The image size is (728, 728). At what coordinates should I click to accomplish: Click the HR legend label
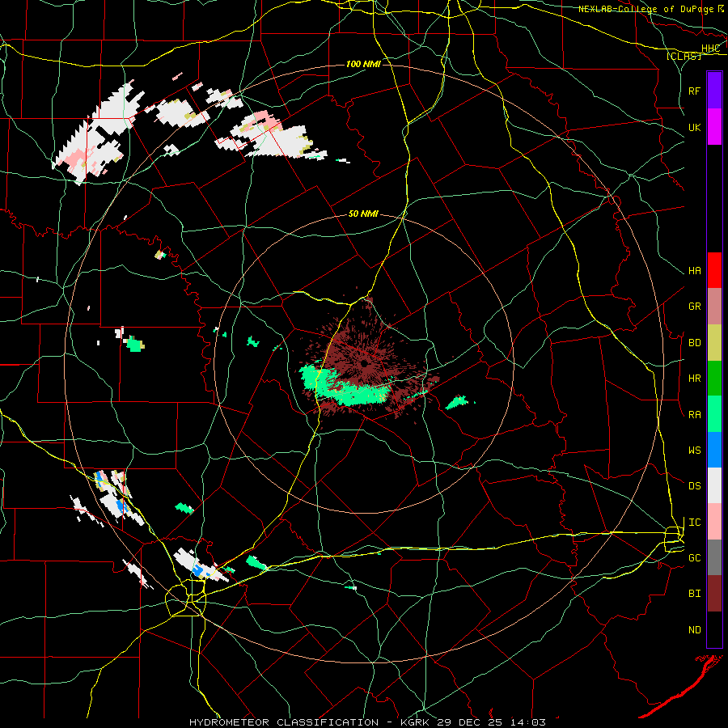click(694, 379)
